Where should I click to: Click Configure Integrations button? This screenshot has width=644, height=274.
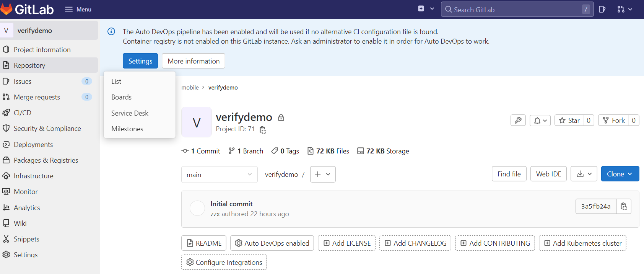tap(224, 262)
